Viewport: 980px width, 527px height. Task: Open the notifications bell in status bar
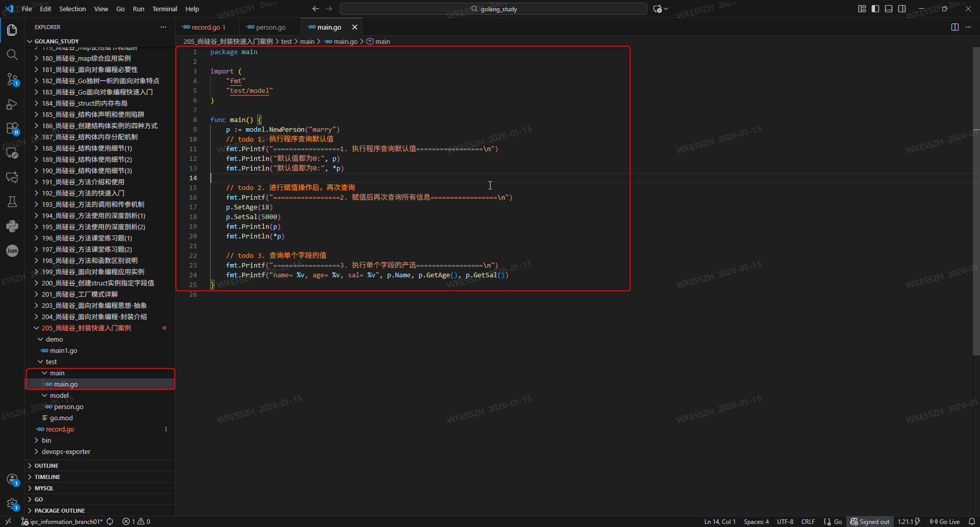pyautogui.click(x=972, y=521)
